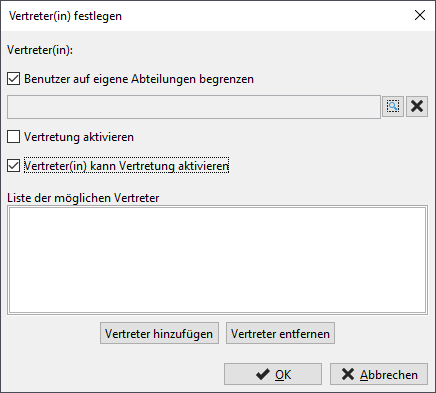Click the checkmark icon on the OK button
Image resolution: width=436 pixels, height=393 pixels.
pyautogui.click(x=263, y=374)
